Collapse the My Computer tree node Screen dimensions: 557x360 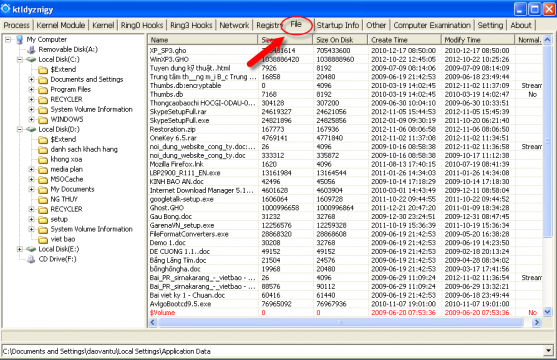[8, 39]
